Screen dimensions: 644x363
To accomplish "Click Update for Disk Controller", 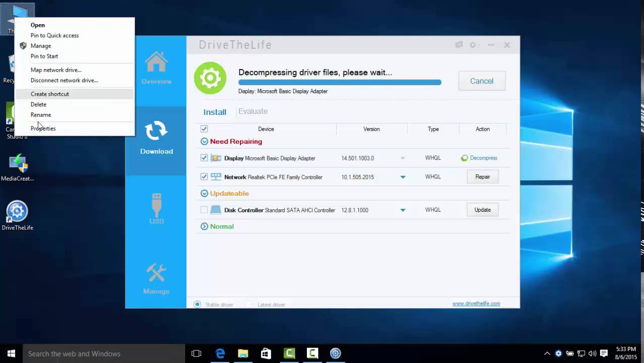I will click(482, 210).
